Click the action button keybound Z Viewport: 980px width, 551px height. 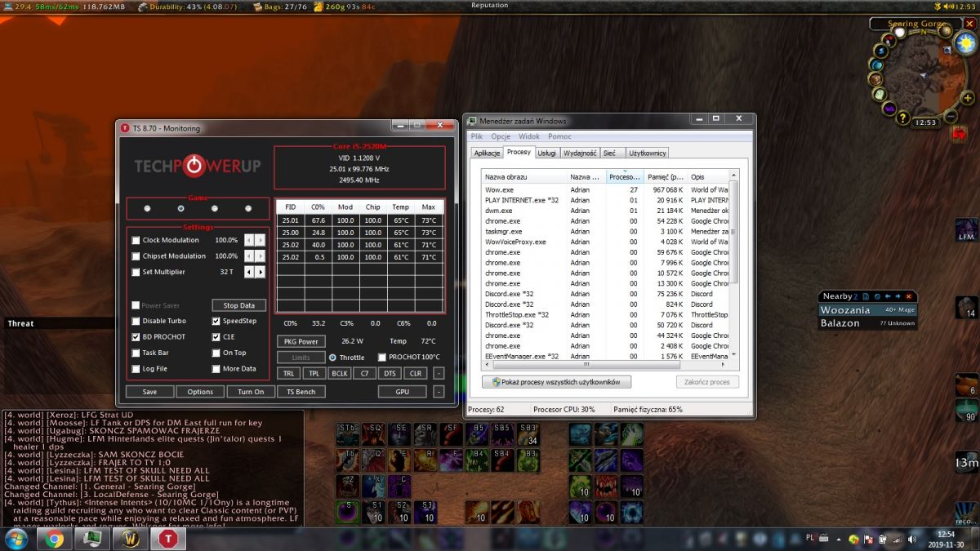click(x=348, y=487)
